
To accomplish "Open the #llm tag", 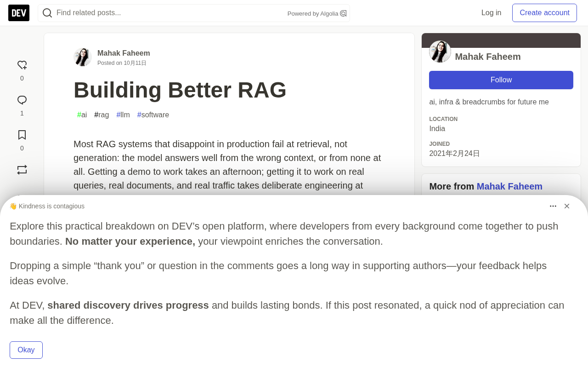I will click(x=123, y=115).
